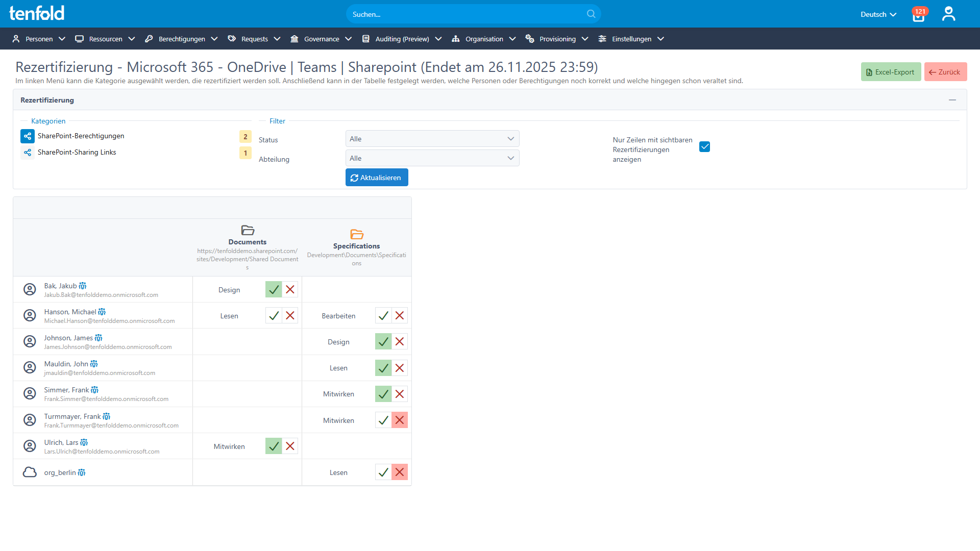Open the group membership icon beside Bak, Jakub
Screen dimensions: 980x551
(x=83, y=285)
